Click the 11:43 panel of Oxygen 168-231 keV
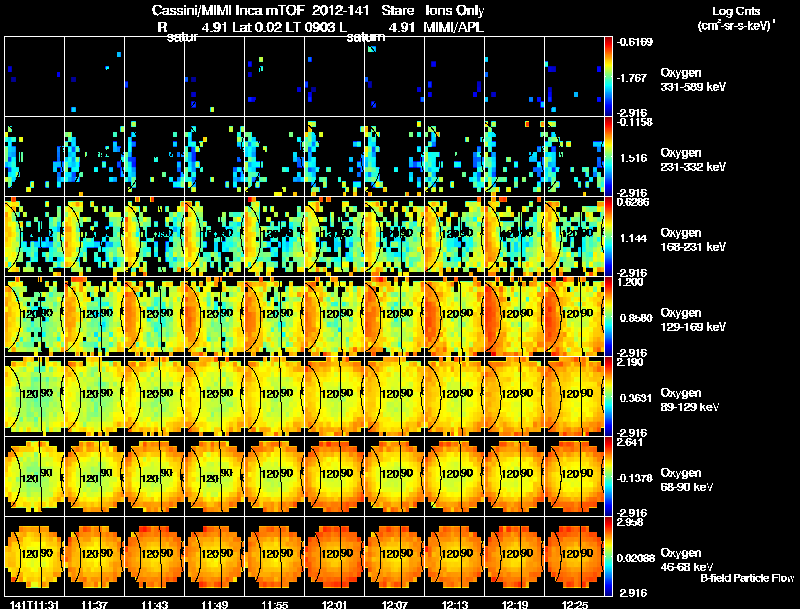The height and width of the screenshot is (609, 800). point(155,236)
